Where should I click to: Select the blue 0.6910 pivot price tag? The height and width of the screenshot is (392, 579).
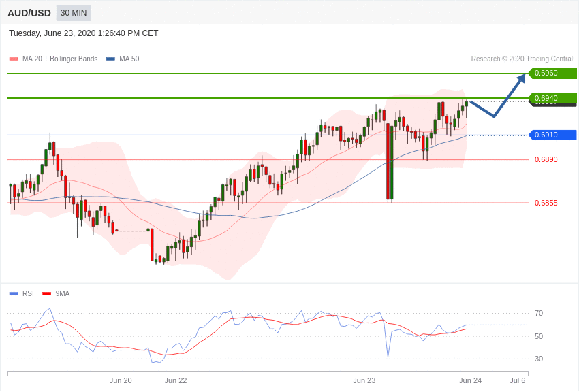pyautogui.click(x=552, y=135)
